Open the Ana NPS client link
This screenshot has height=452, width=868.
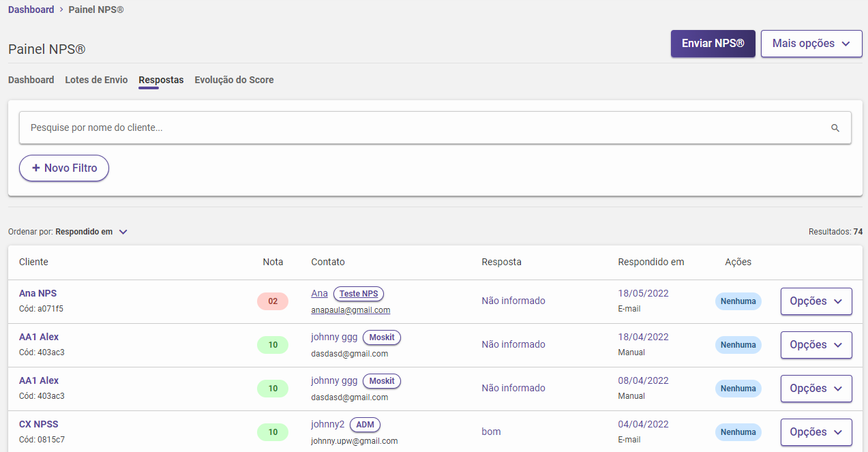point(38,293)
